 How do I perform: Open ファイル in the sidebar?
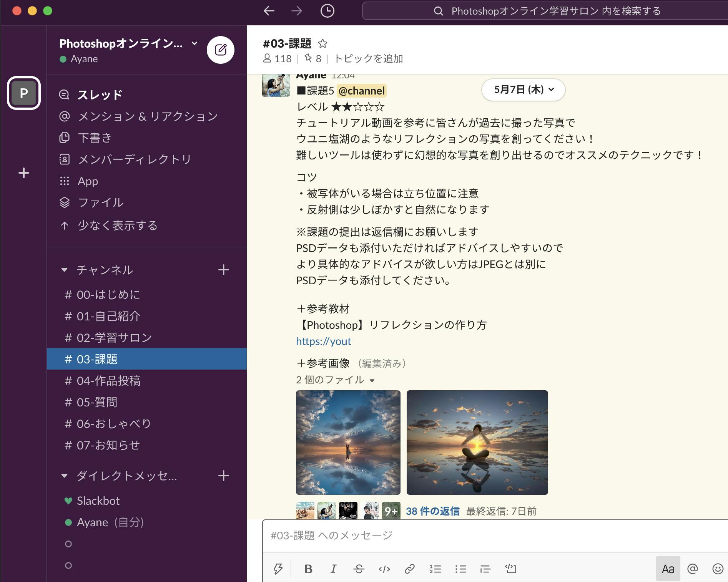point(146,202)
